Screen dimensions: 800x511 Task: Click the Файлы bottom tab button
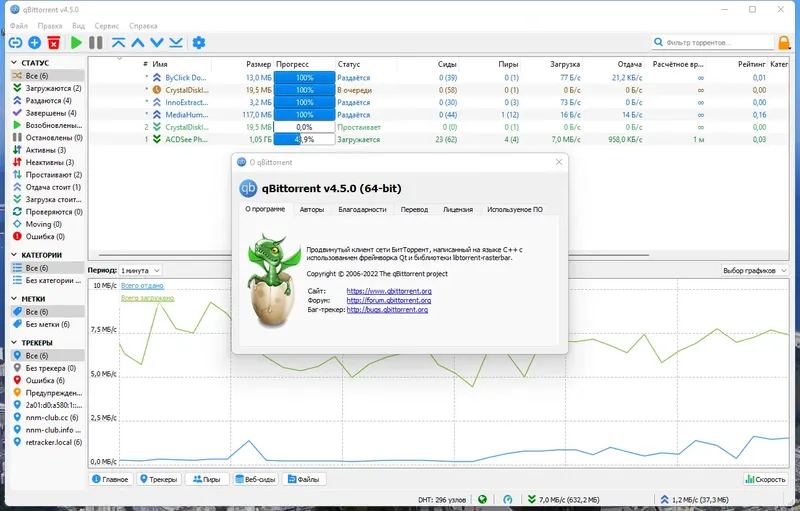click(304, 479)
